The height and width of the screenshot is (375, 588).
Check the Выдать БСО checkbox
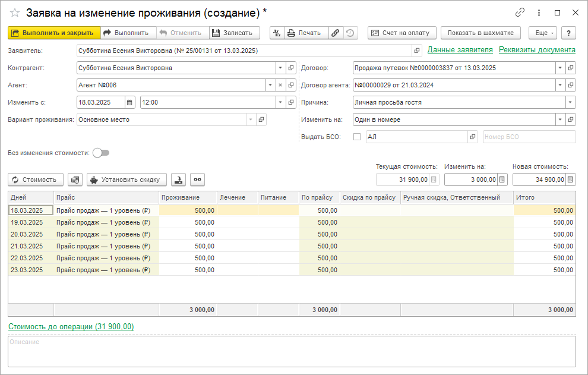coord(357,137)
